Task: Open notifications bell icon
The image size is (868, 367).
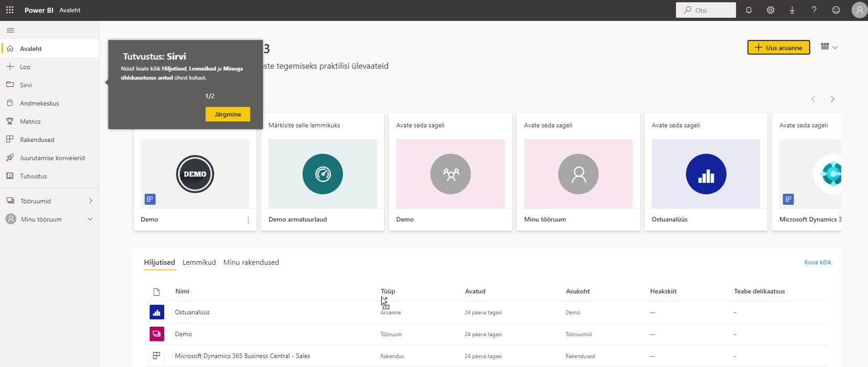Action: pos(749,10)
